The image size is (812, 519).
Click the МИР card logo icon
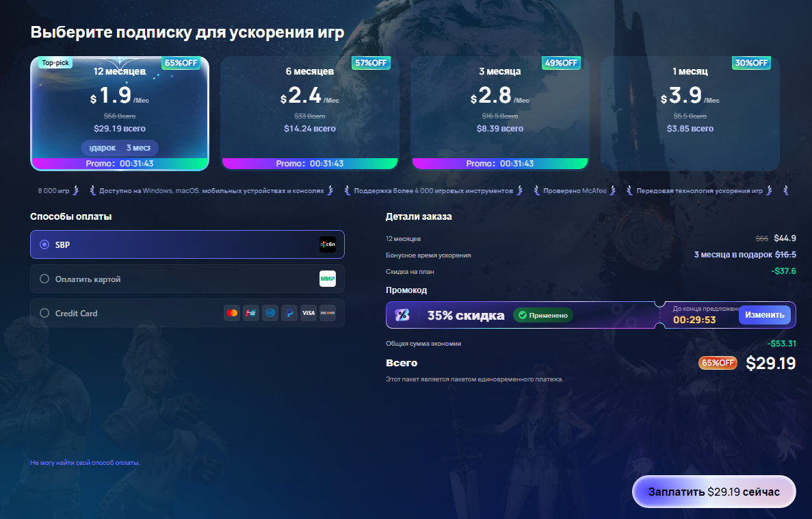point(327,279)
